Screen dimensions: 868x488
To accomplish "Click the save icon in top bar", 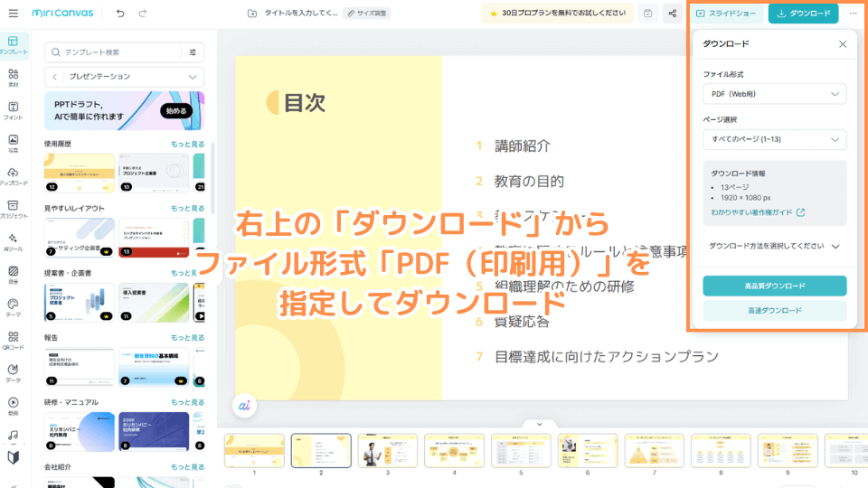I will 647,14.
